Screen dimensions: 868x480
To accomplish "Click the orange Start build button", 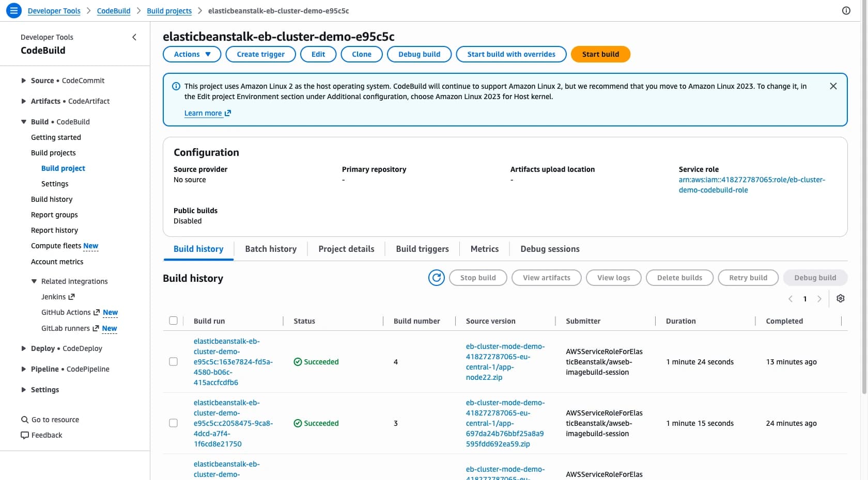I will click(x=600, y=54).
